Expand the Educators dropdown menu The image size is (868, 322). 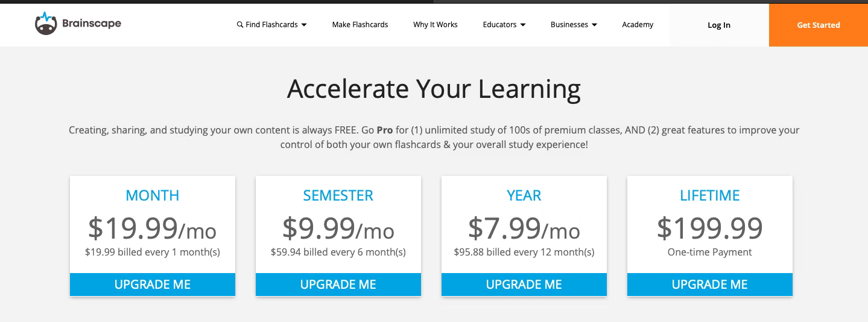pyautogui.click(x=522, y=25)
